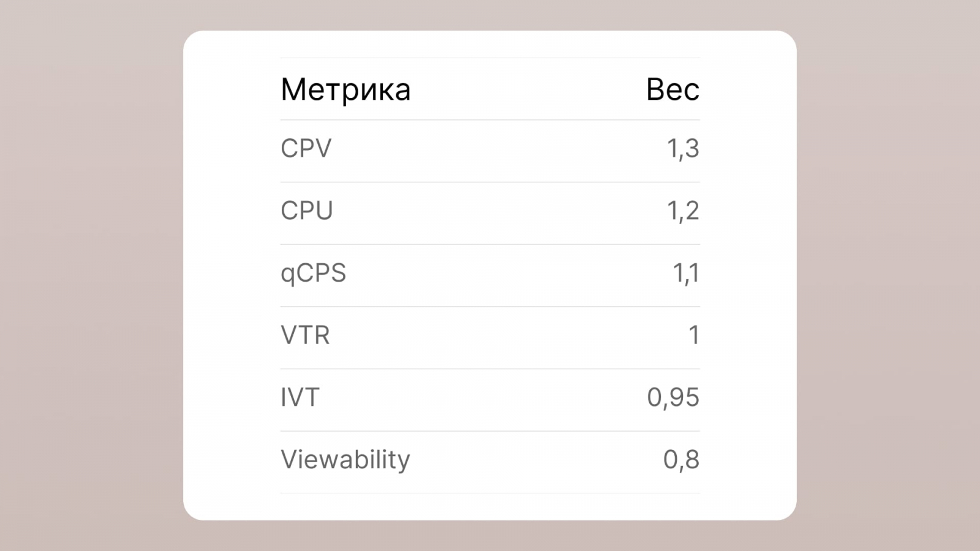Click the divider line below the Viewability row
This screenshot has width=980, height=551.
[490, 493]
